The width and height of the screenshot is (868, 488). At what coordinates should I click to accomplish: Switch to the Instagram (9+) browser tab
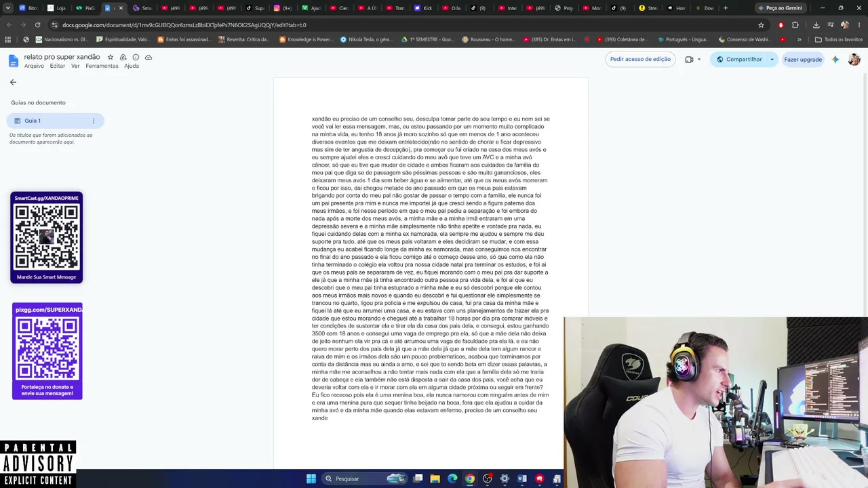tap(283, 8)
